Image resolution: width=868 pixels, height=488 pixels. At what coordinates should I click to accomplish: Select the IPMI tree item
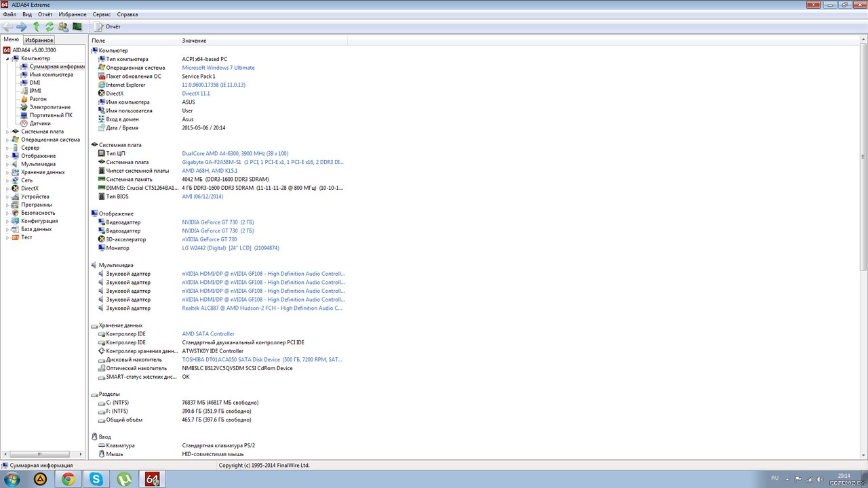click(x=35, y=91)
